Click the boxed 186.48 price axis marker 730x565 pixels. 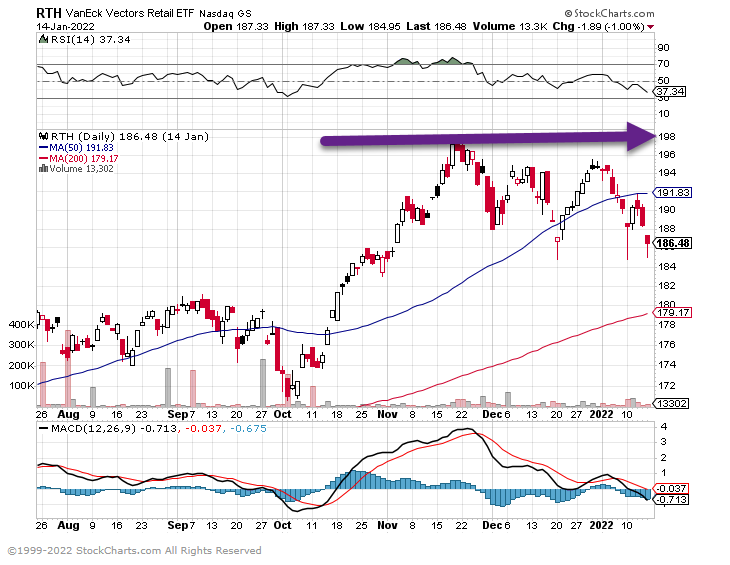(673, 243)
